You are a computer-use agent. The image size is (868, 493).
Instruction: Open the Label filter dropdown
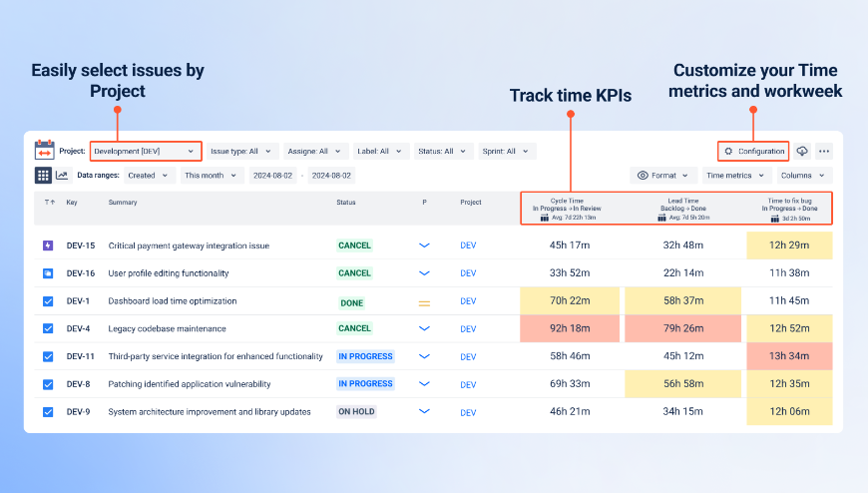point(381,152)
